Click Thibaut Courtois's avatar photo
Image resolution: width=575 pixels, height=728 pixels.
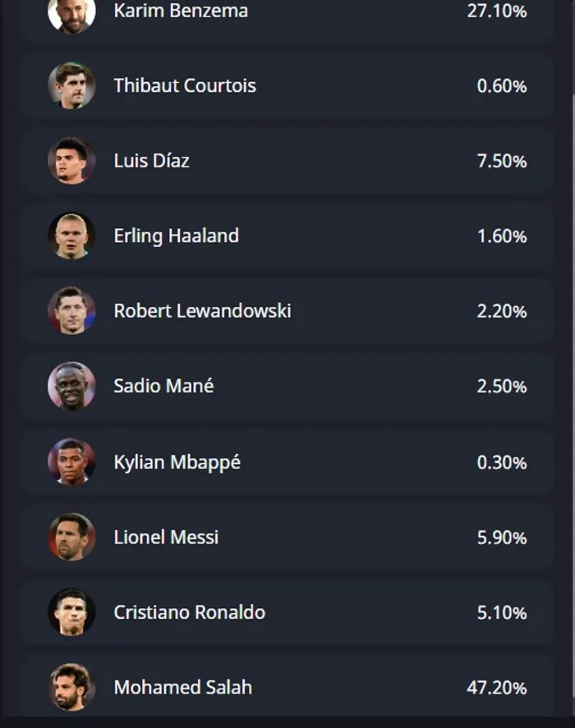[x=71, y=86]
